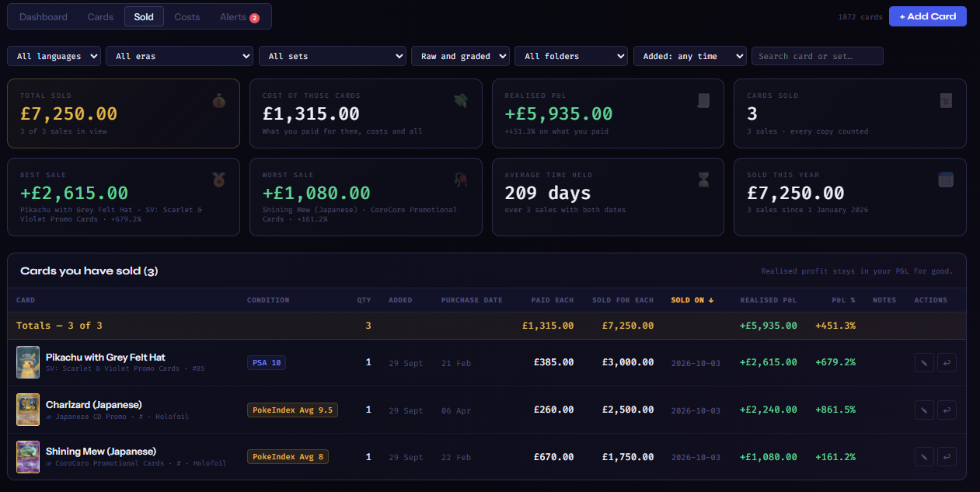Click the PokeIndex Avg 9.5 badge
This screenshot has height=492, width=980.
[x=292, y=410]
